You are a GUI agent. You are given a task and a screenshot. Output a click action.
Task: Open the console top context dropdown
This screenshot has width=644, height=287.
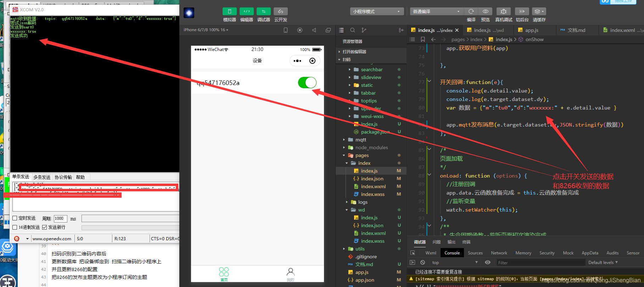[x=455, y=263]
